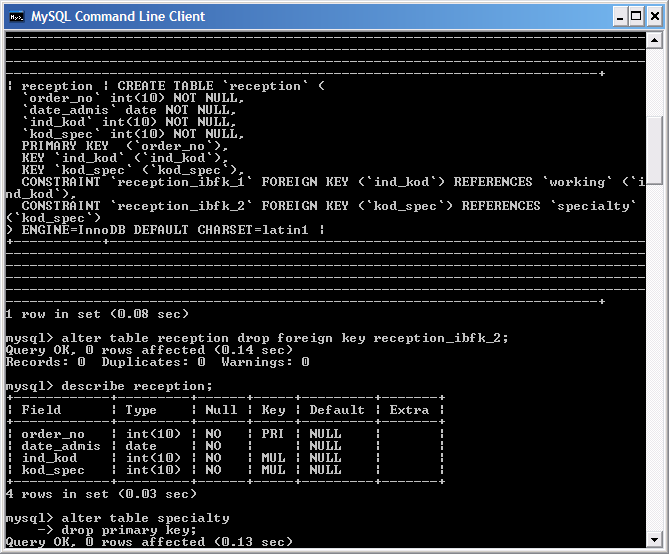Minimize the MySQL Command Line Client window

coord(620,17)
